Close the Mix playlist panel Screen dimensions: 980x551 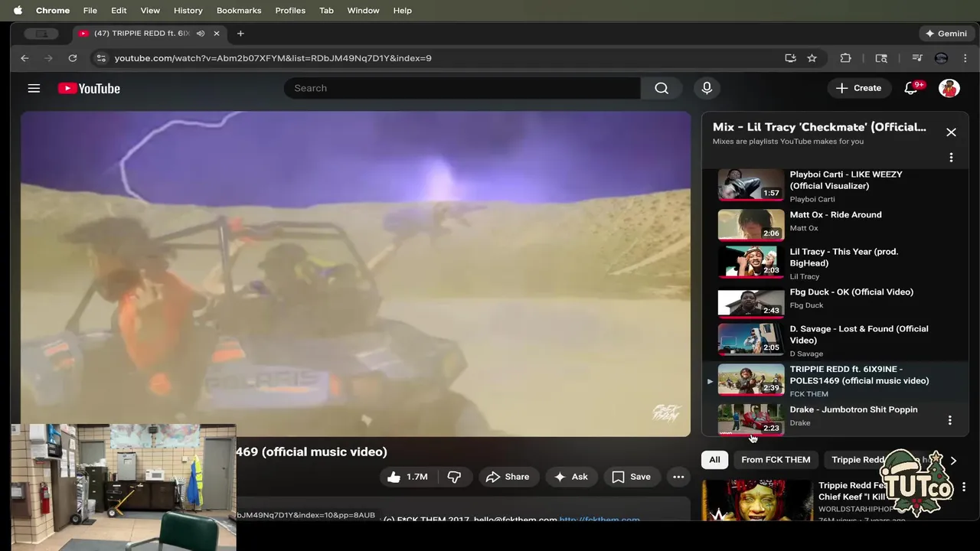951,132
